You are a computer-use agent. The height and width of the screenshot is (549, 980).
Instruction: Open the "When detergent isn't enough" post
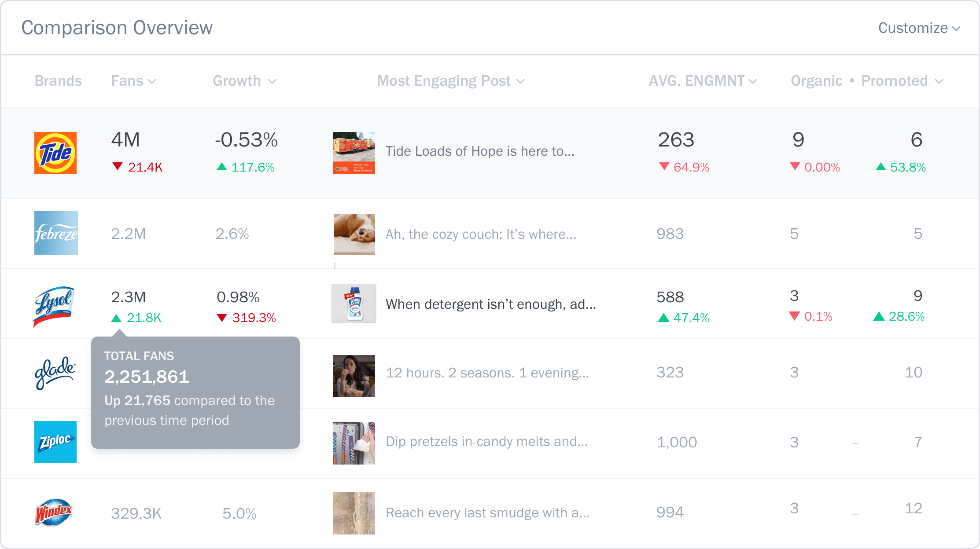491,304
